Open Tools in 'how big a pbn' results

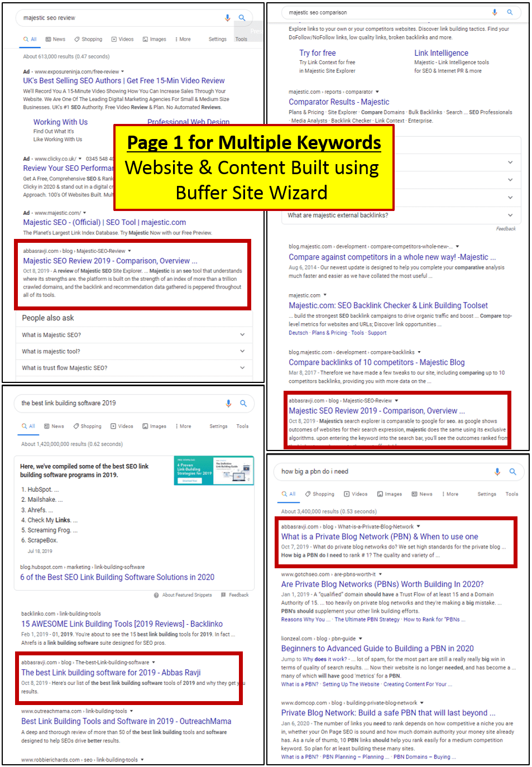[x=512, y=494]
